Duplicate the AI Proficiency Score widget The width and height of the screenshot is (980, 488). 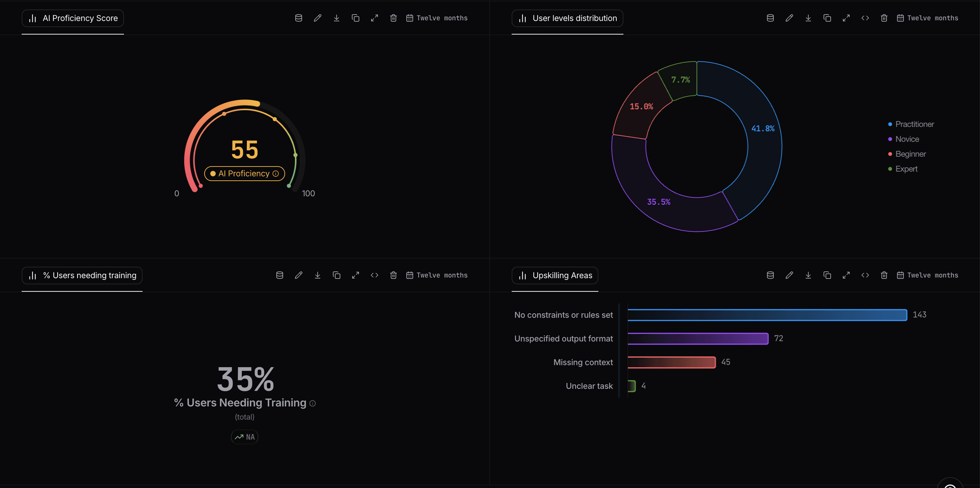[356, 18]
